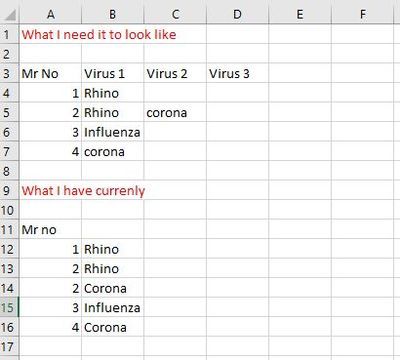The height and width of the screenshot is (360, 400).
Task: Select the 'Corona' cell in row 16
Action: pos(113,327)
